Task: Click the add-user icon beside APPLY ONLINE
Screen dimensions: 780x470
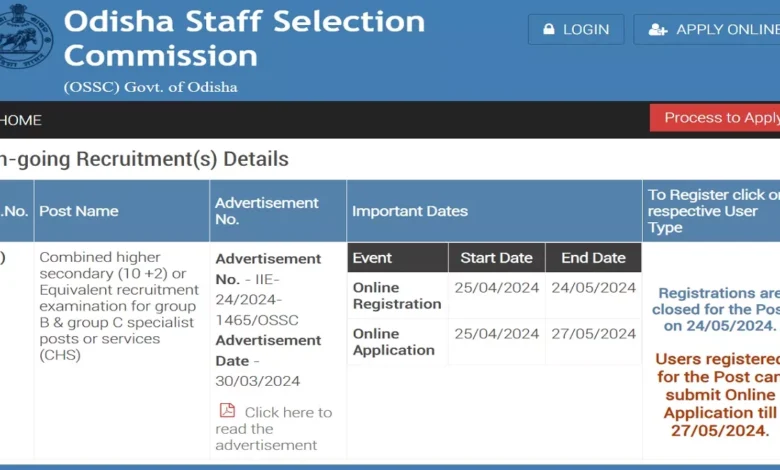Action: click(657, 30)
